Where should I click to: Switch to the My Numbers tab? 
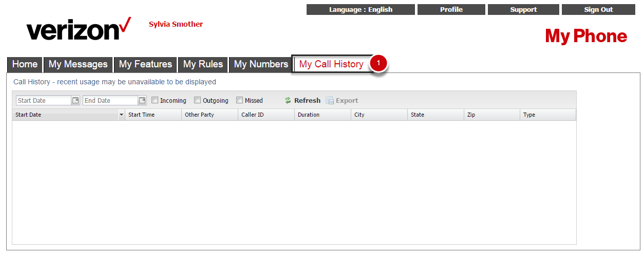[x=261, y=64]
